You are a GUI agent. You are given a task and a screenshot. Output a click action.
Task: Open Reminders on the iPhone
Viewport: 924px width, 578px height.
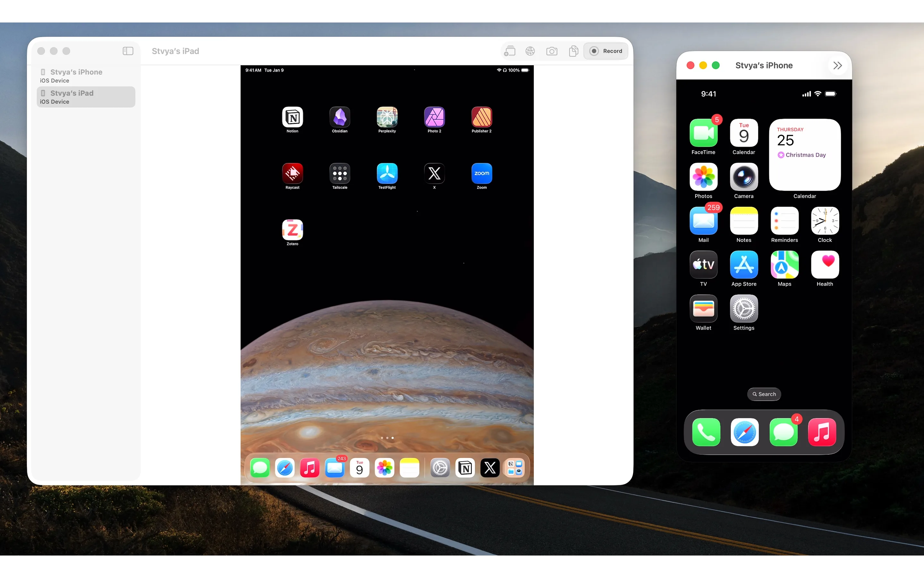[784, 221]
